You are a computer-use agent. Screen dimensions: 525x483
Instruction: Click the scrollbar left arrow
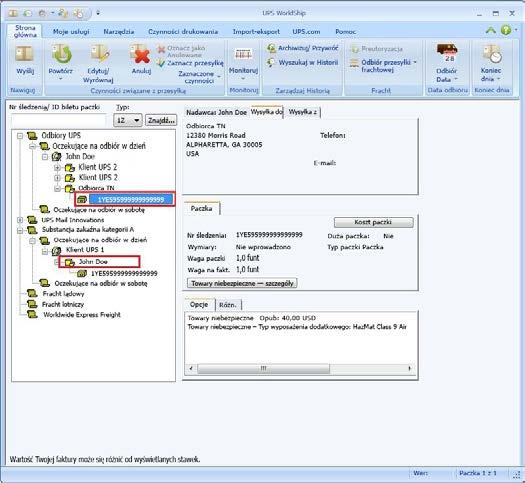(x=191, y=369)
